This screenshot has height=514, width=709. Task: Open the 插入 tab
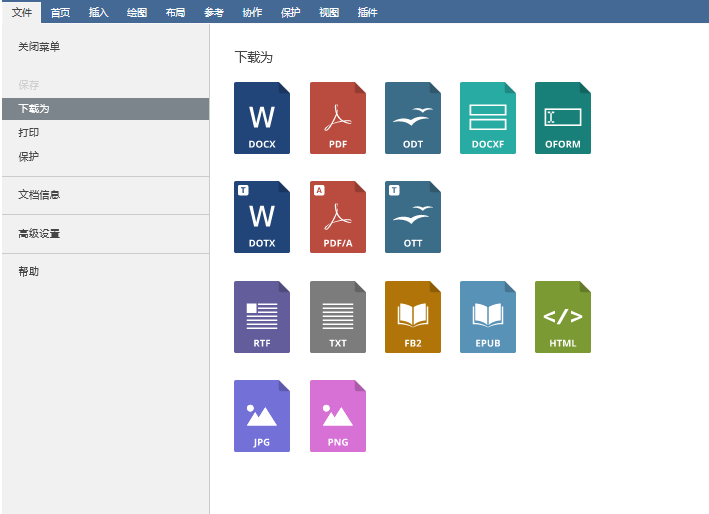click(99, 12)
